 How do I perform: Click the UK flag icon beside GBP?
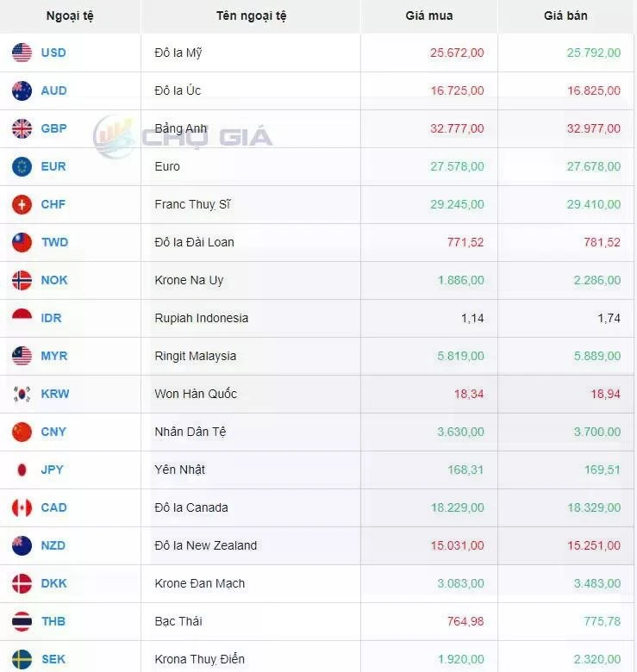(22, 128)
